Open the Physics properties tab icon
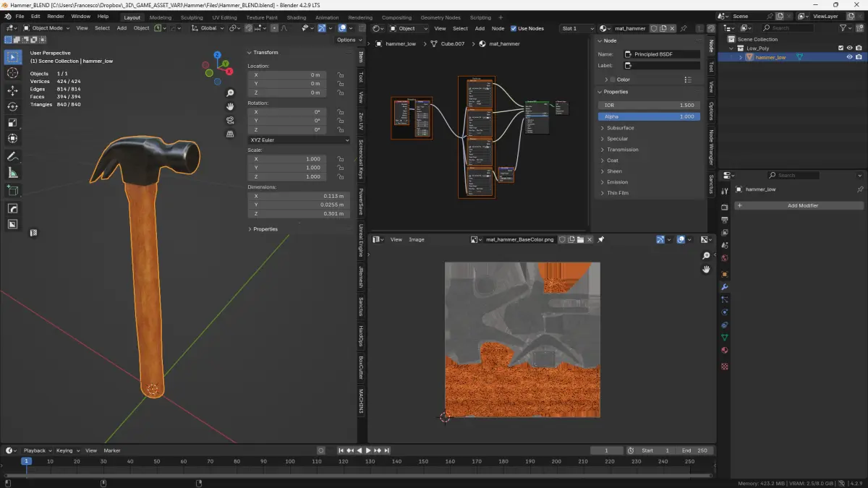Screen dimensions: 868x488 725,312
